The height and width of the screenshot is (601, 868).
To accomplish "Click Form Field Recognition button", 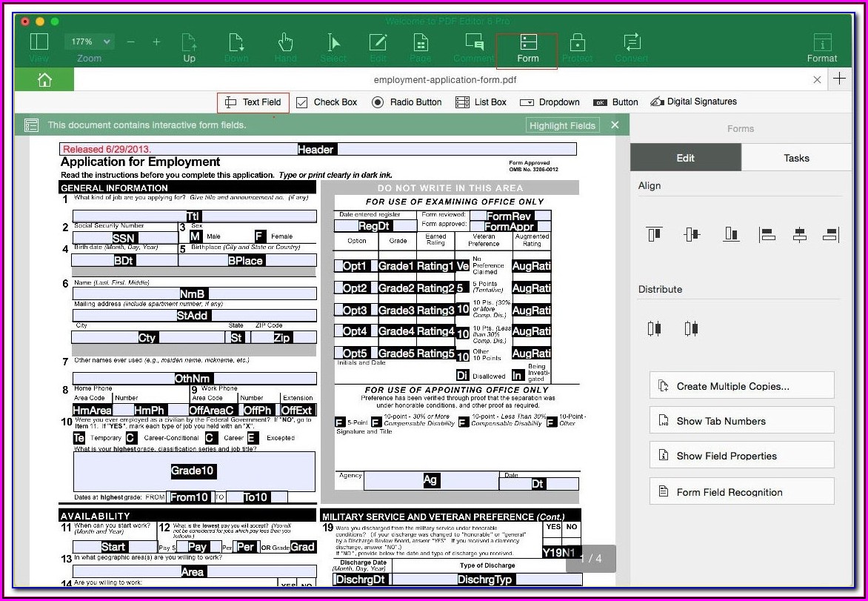I will [741, 492].
